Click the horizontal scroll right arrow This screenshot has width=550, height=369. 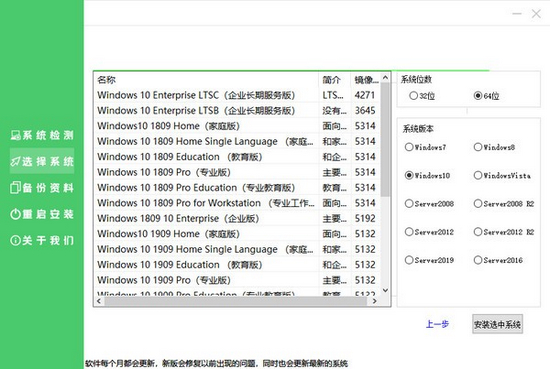point(375,301)
